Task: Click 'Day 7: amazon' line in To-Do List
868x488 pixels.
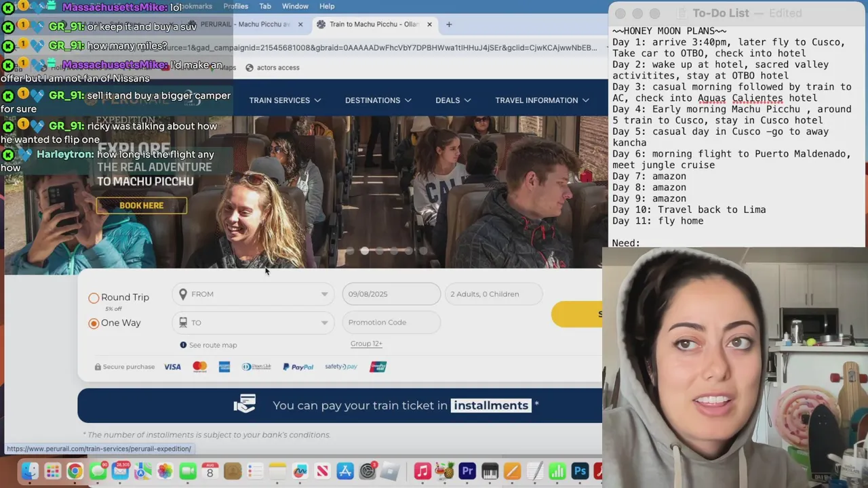Action: (x=649, y=176)
